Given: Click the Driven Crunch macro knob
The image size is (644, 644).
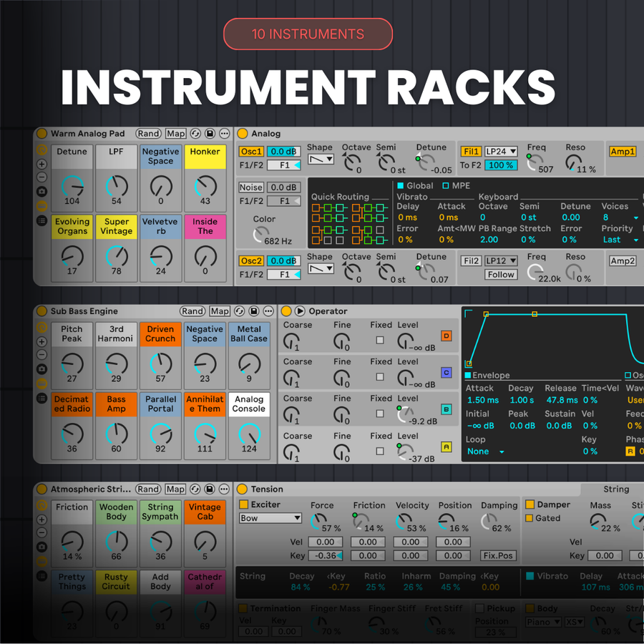Looking at the screenshot, I should [x=160, y=364].
